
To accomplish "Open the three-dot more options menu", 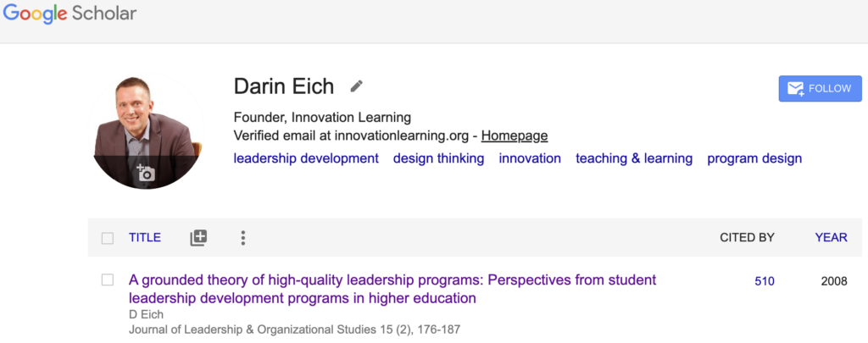I will (243, 238).
